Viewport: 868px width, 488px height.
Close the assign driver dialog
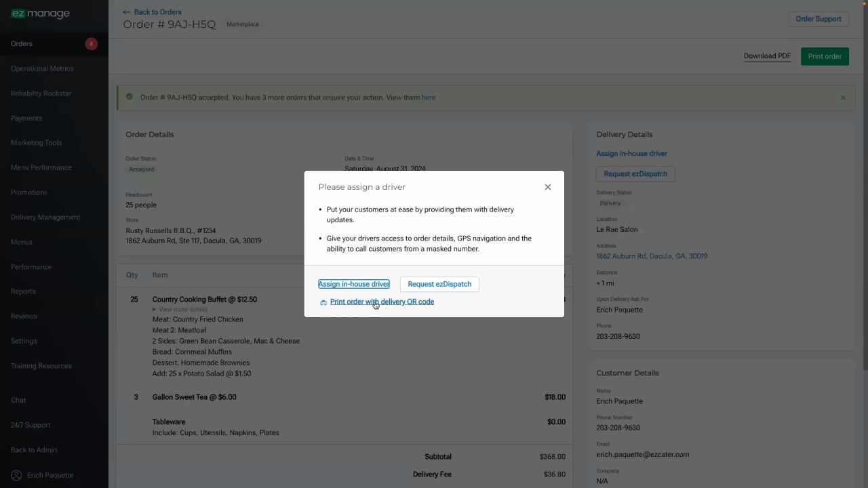click(548, 187)
